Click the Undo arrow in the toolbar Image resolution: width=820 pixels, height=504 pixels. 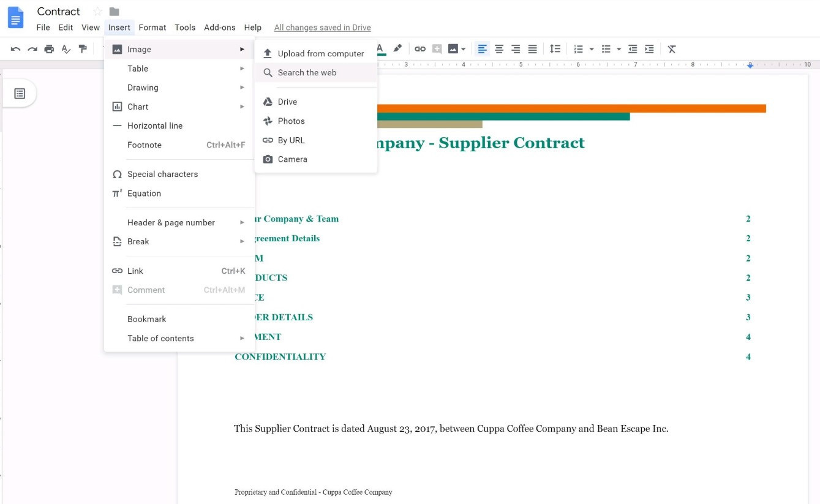coord(16,49)
